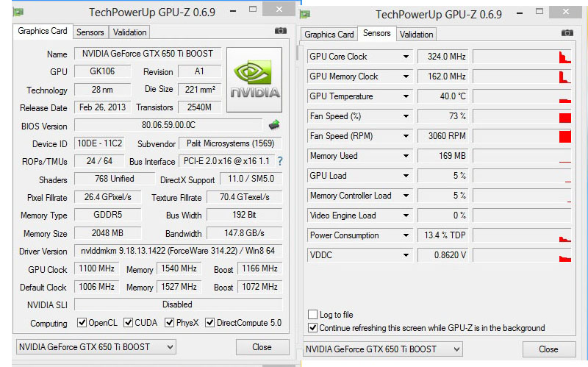Open the Video Engine Load dropdown
588x367 pixels.
(406, 215)
